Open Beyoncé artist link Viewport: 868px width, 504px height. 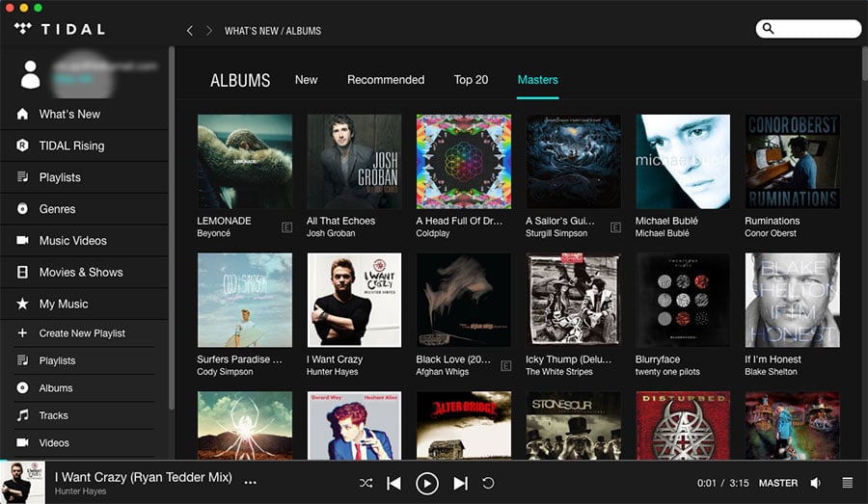tap(214, 233)
